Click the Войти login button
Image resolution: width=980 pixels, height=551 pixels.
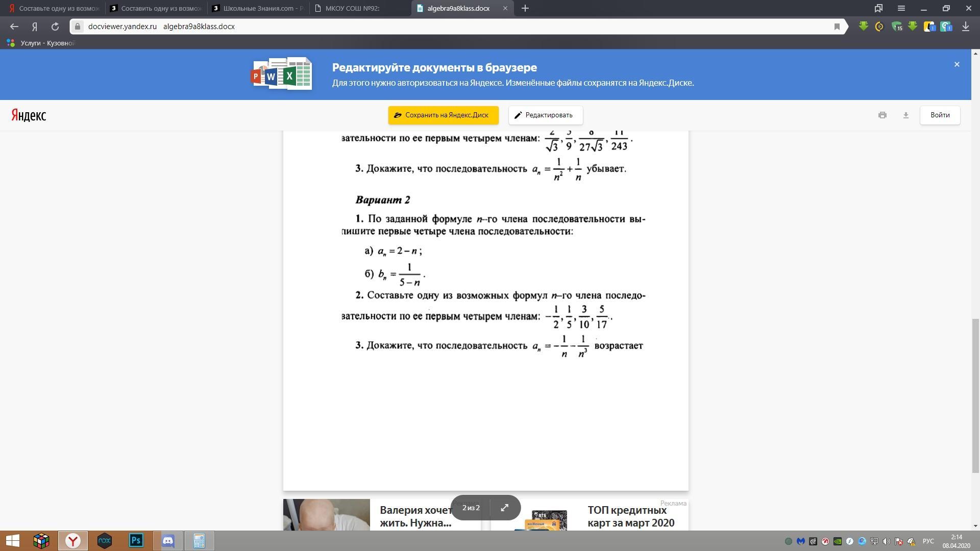[940, 115]
